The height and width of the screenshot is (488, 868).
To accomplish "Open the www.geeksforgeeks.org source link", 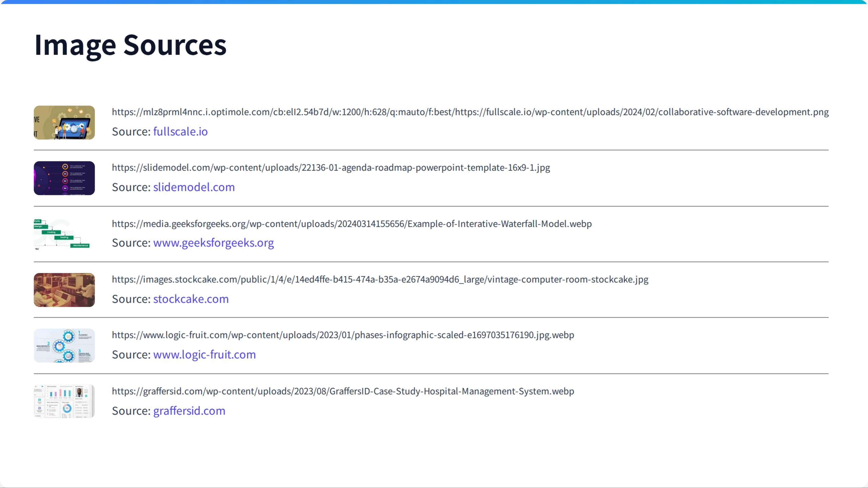I will (x=213, y=243).
